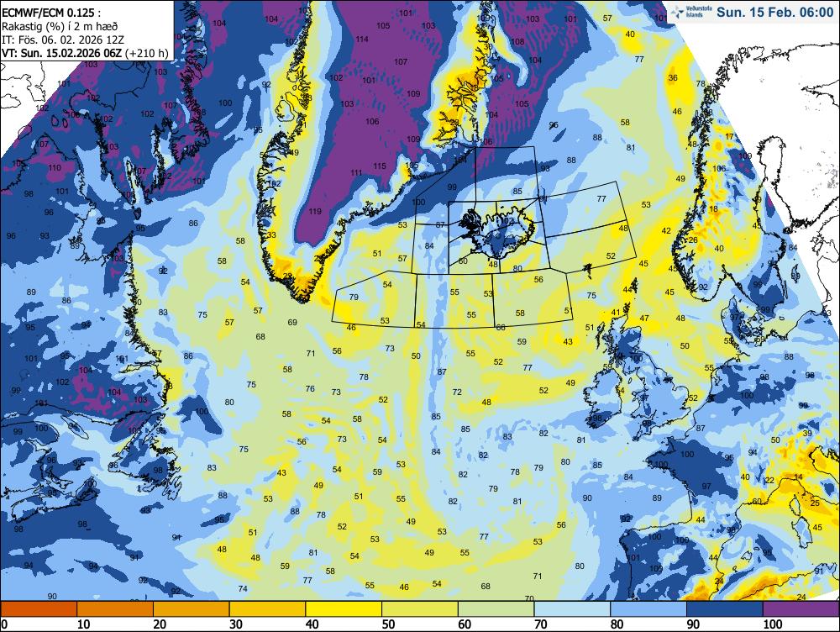Click the 'Sun. 15 Feb. 06:00' date header
This screenshot has height=632, width=840.
click(x=774, y=12)
